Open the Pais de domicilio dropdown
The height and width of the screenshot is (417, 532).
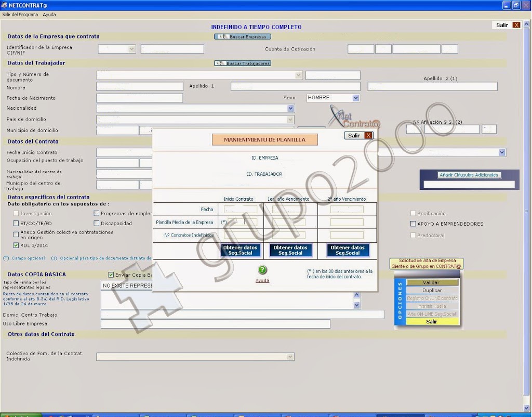click(x=290, y=120)
